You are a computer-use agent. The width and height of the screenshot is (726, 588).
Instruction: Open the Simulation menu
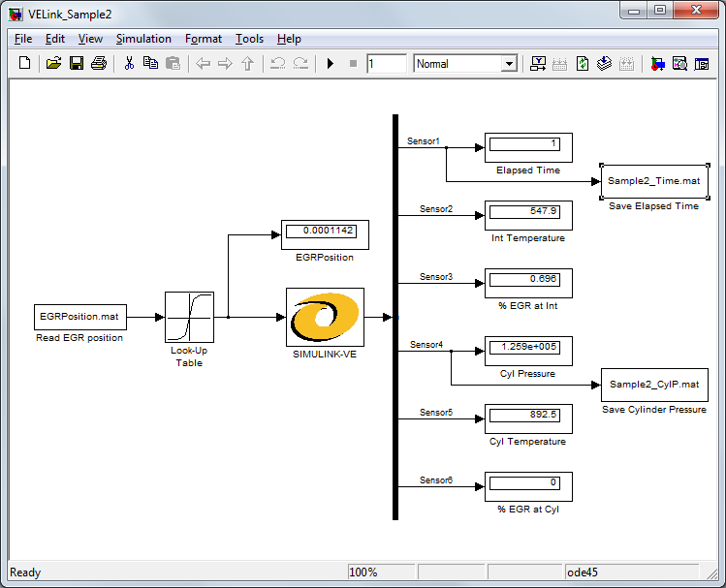(143, 39)
